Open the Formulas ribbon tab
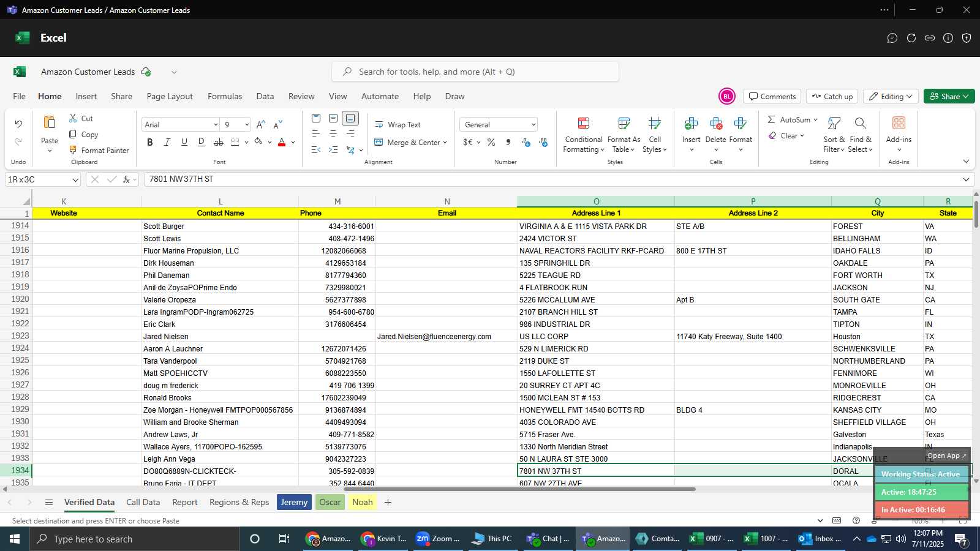This screenshot has height=551, width=980. click(x=225, y=96)
